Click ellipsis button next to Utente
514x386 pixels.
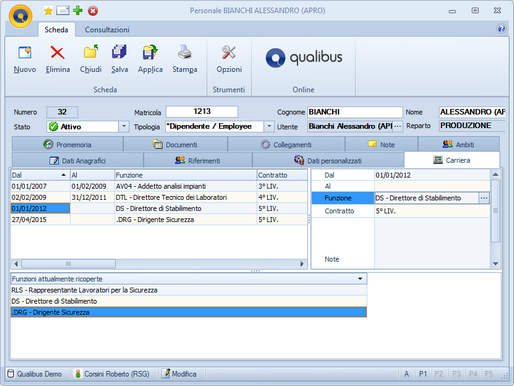(397, 126)
